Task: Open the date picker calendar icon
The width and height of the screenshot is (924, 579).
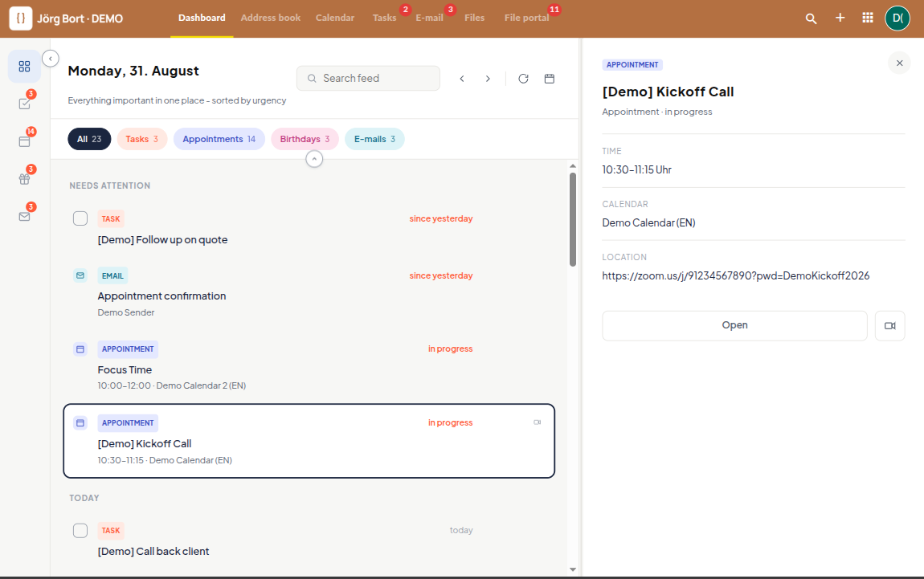Action: [x=550, y=79]
